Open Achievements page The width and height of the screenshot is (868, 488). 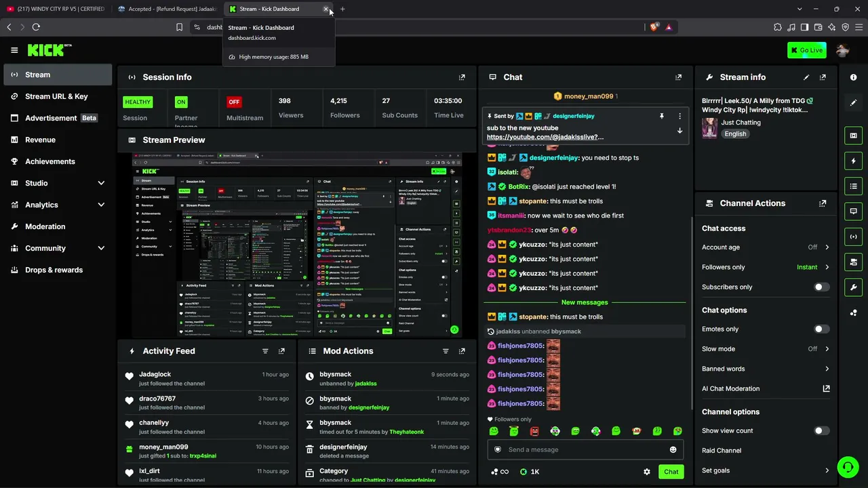click(58, 161)
